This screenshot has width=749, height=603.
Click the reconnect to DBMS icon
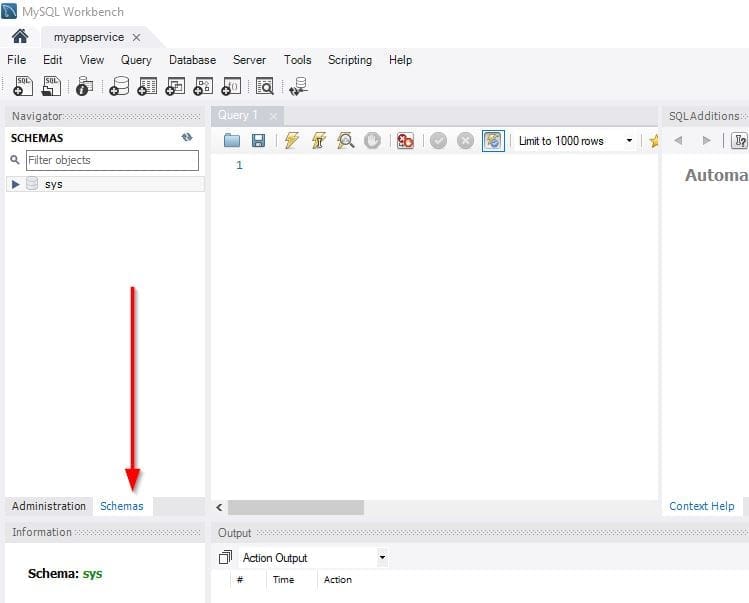[x=298, y=87]
